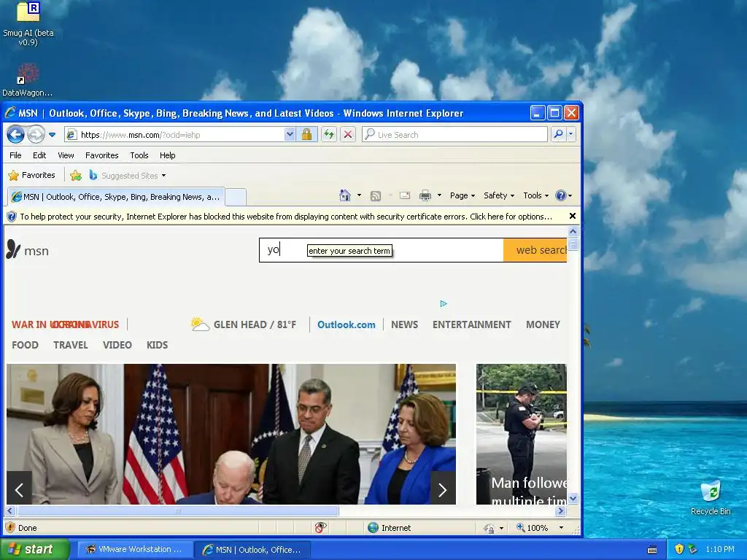Screen dimensions: 747x560
Task: Open the Outlook.com link
Action: pos(347,324)
